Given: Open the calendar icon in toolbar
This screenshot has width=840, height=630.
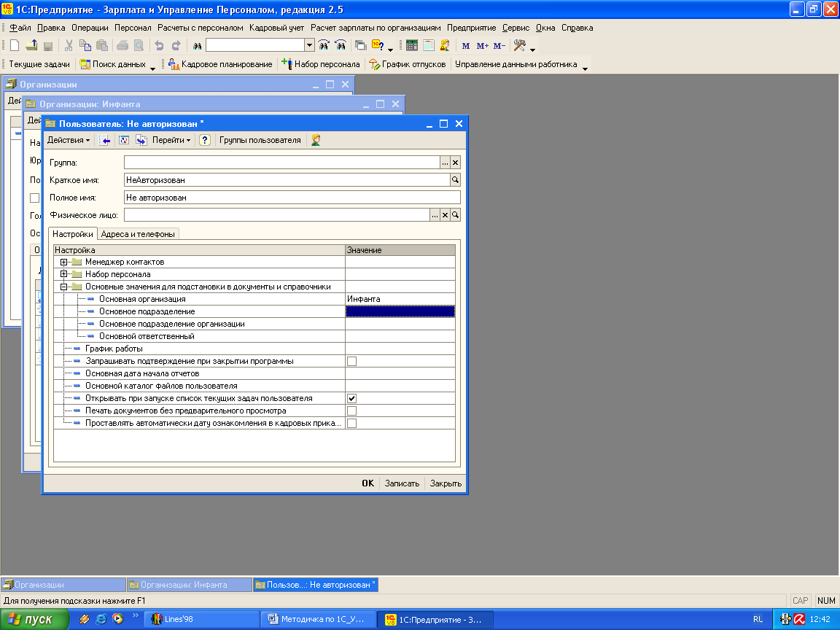Looking at the screenshot, I should click(428, 45).
